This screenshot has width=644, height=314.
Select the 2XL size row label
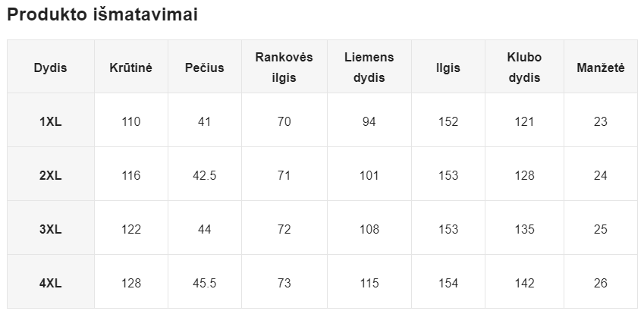pos(50,175)
